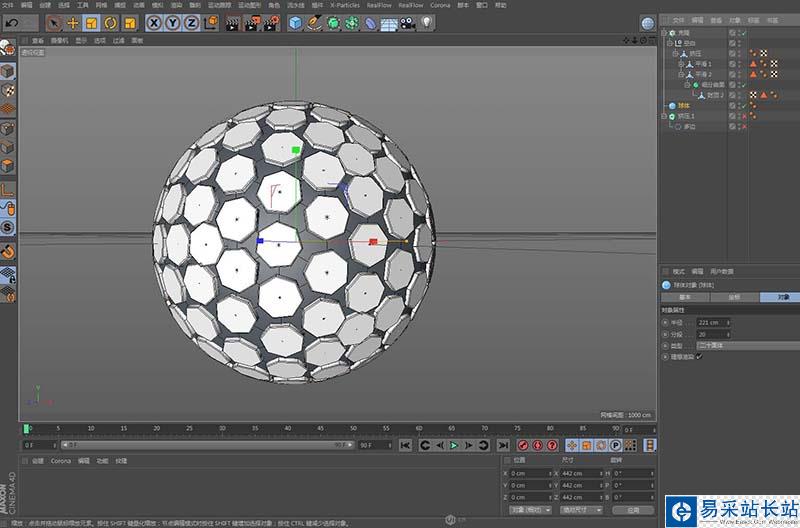Select the Rotate tool icon
This screenshot has width=800, height=528.
110,22
